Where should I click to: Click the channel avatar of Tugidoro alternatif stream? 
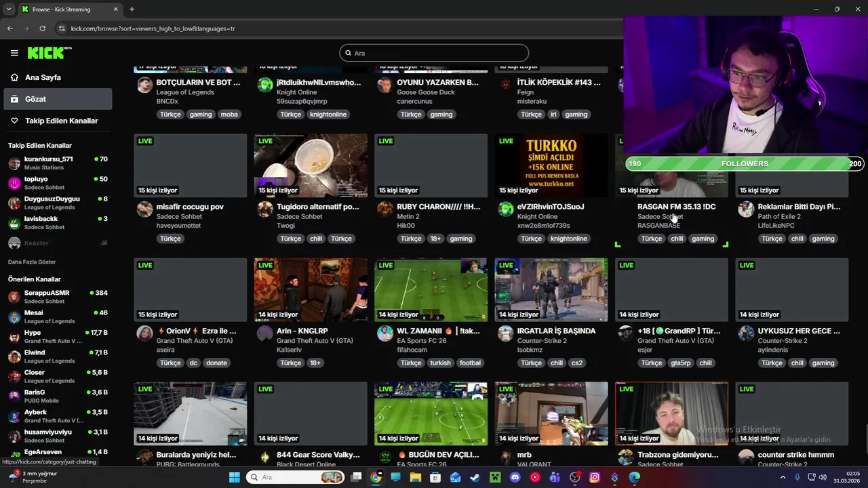(265, 209)
